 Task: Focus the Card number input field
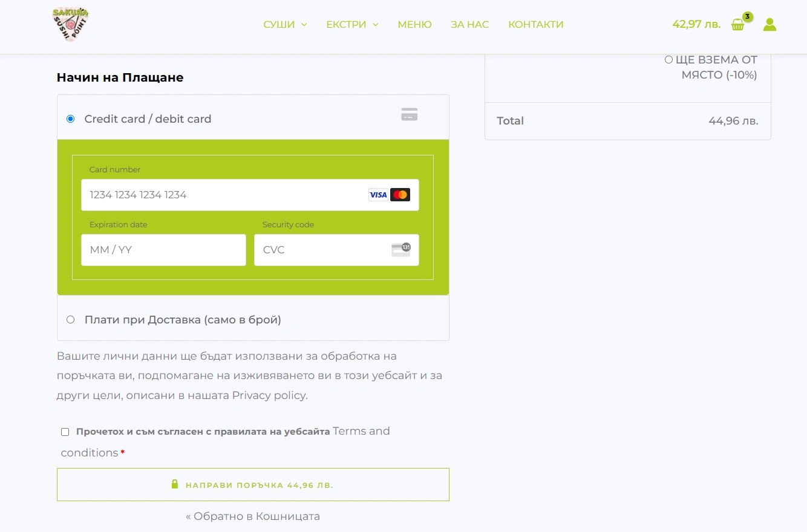click(250, 195)
